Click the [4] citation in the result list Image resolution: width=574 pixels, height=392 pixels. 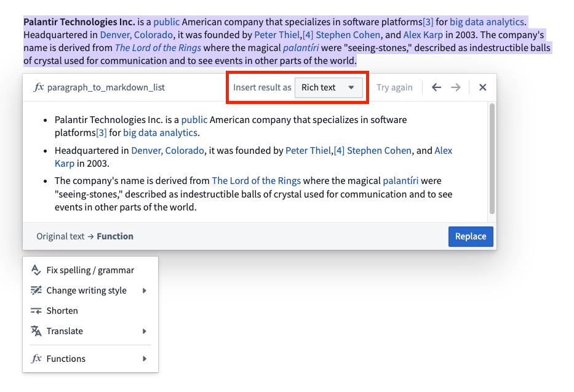pyautogui.click(x=339, y=150)
